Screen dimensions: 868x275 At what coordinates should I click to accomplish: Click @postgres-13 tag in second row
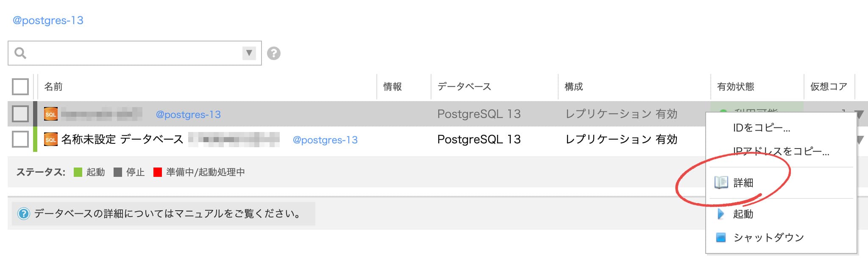pyautogui.click(x=325, y=140)
